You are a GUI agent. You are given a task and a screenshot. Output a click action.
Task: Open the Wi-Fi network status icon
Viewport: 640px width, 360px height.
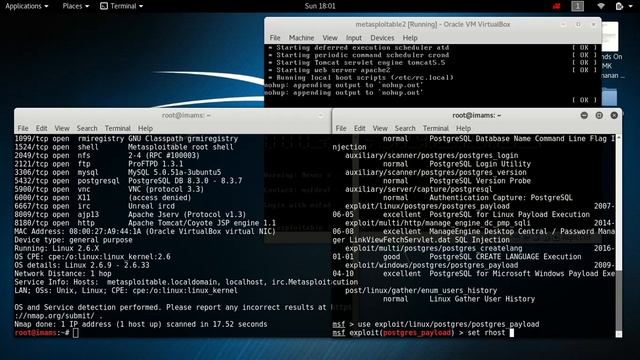tap(601, 6)
